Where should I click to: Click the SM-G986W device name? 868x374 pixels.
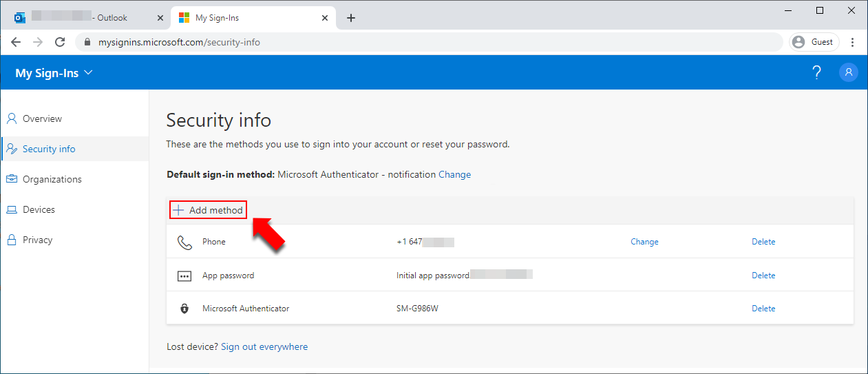(x=417, y=309)
